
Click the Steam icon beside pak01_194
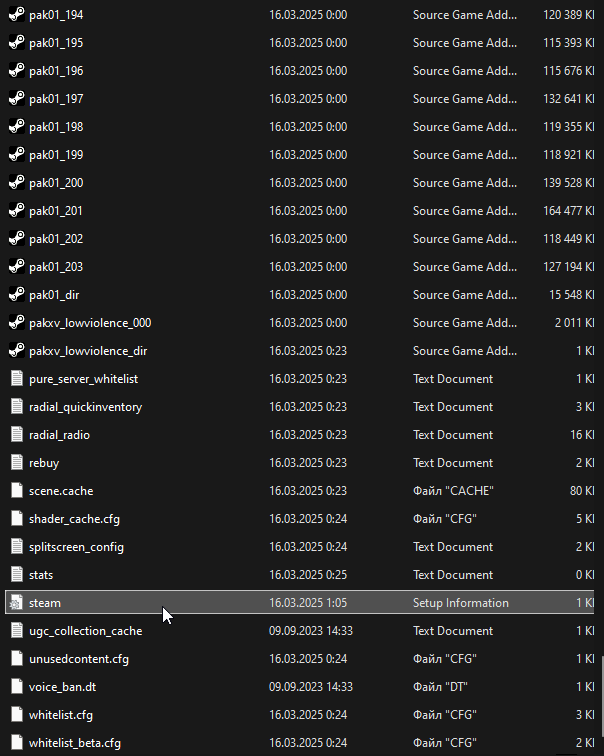(x=16, y=15)
